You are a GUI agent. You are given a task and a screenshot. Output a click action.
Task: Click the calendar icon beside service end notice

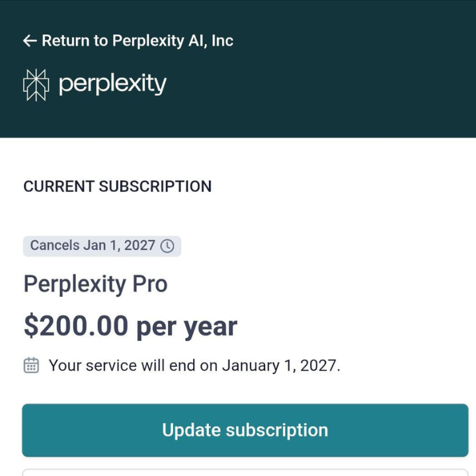click(31, 365)
